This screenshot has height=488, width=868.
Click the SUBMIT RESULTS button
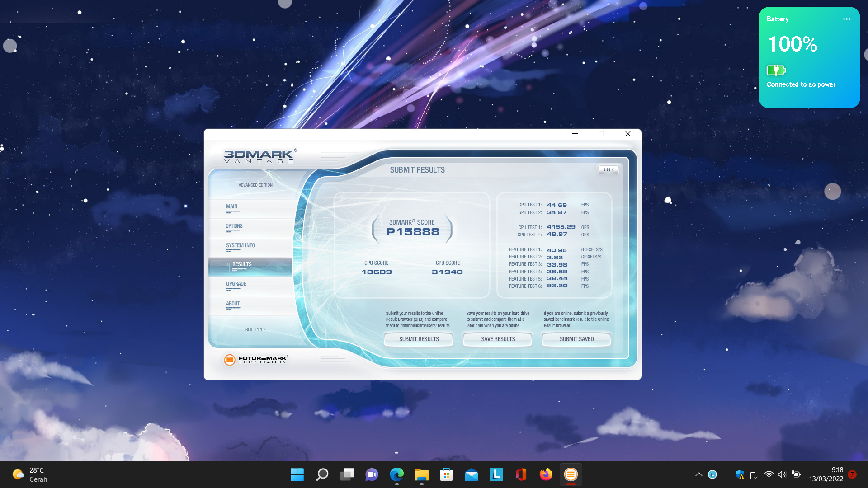(x=419, y=339)
